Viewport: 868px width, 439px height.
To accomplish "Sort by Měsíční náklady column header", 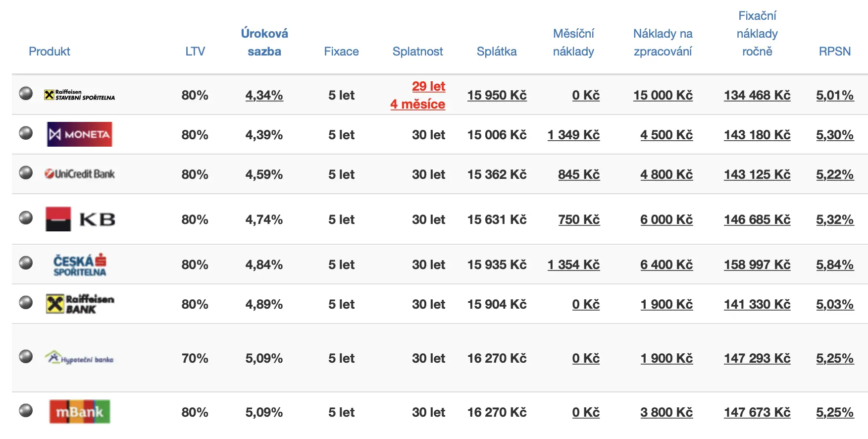I will coord(573,43).
